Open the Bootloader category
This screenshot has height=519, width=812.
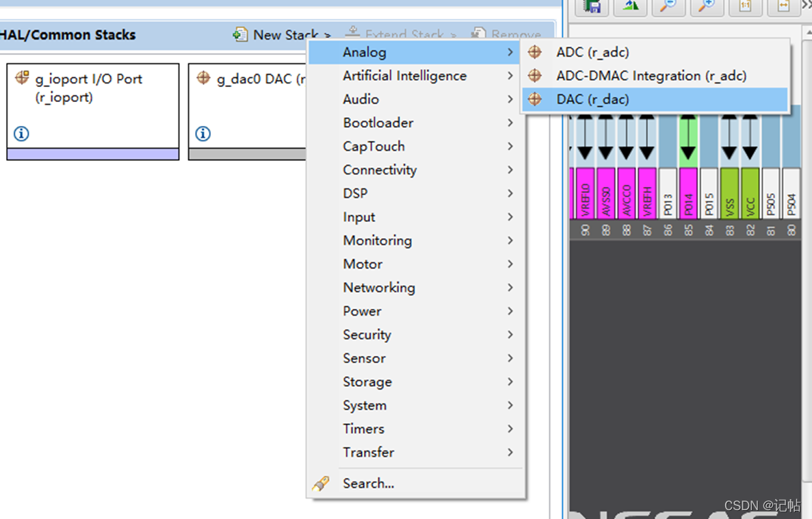click(415, 123)
